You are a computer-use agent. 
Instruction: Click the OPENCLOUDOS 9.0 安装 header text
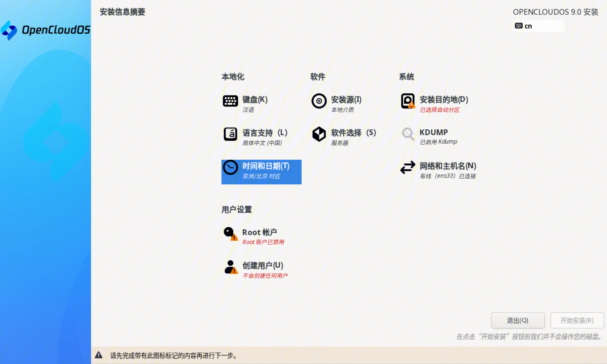(x=556, y=12)
